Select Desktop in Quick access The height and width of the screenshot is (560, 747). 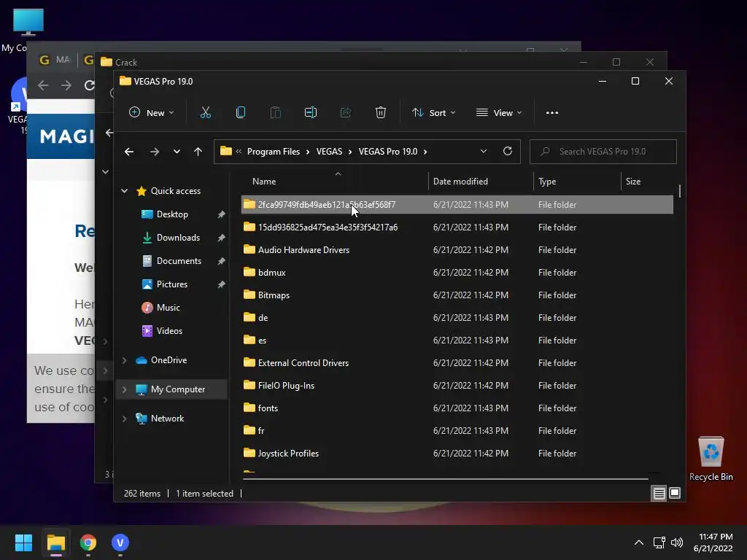pos(172,214)
